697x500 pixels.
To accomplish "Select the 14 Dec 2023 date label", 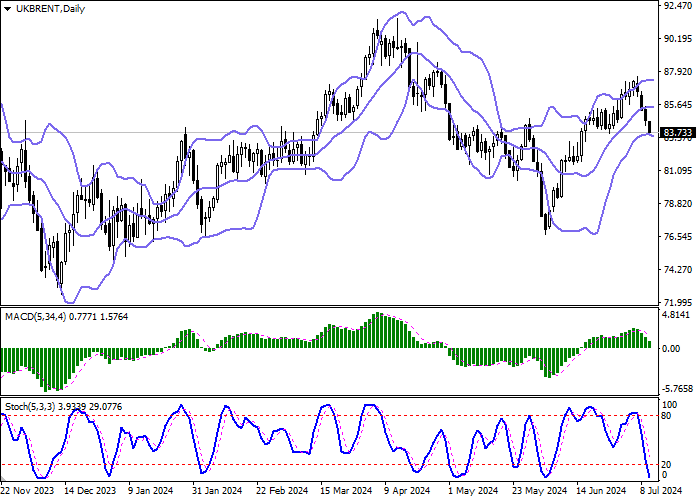I will 90,491.
